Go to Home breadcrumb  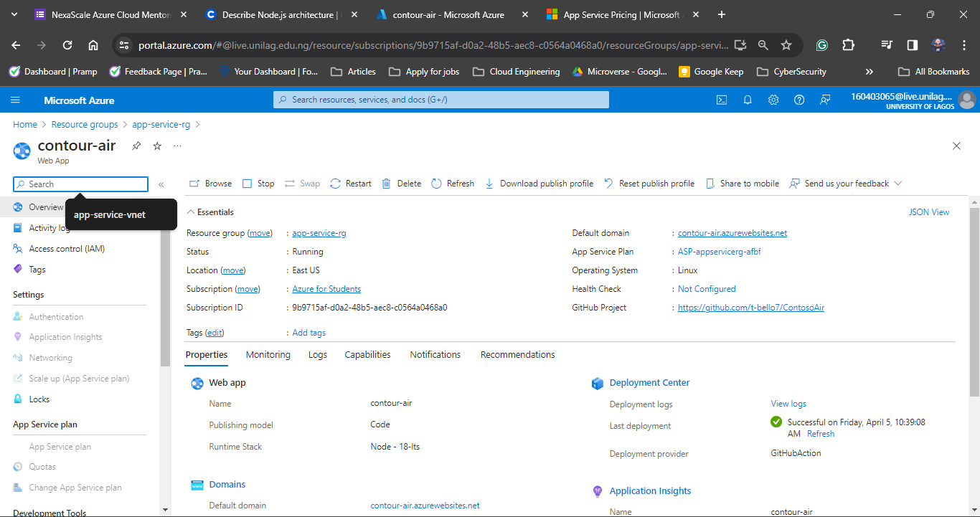click(25, 125)
